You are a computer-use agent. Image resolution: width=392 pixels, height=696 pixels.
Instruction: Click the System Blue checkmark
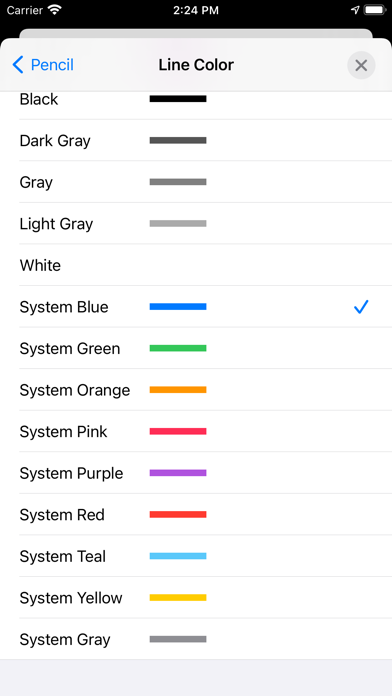pos(361,307)
